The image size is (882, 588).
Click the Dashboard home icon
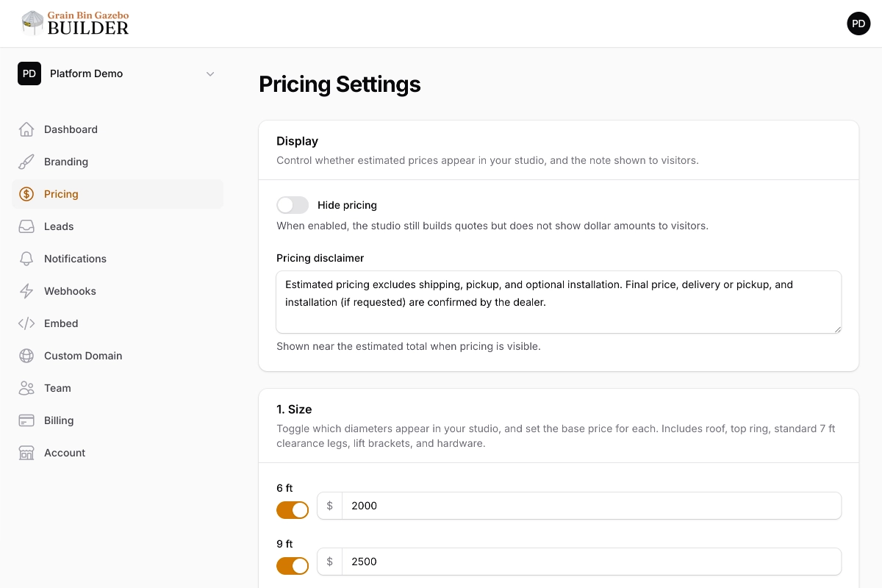click(x=26, y=129)
